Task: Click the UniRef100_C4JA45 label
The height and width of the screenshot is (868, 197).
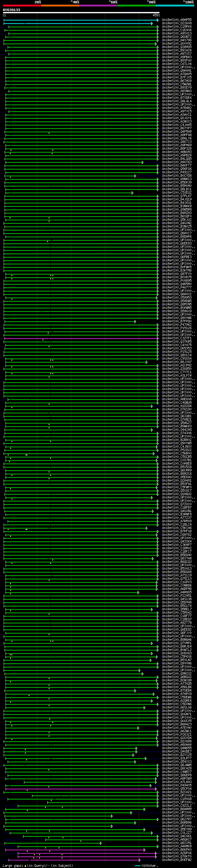Action: [x=176, y=125]
